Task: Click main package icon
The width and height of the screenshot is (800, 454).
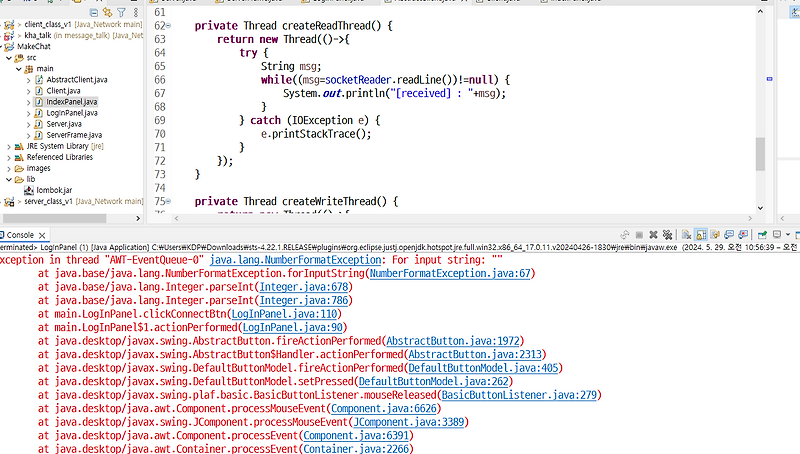Action: click(29, 69)
